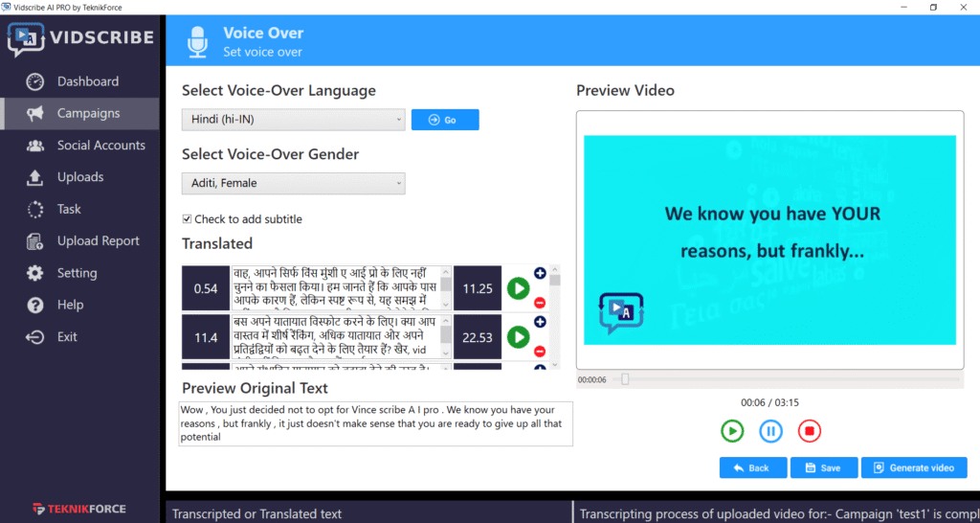Click the preview video frame
The image size is (980, 523).
[770, 239]
